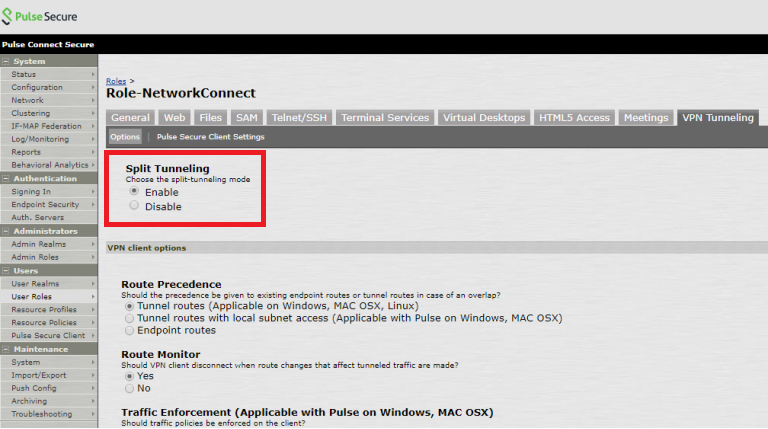Open the Endpoint Security menu
This screenshot has width=768, height=429.
click(48, 204)
